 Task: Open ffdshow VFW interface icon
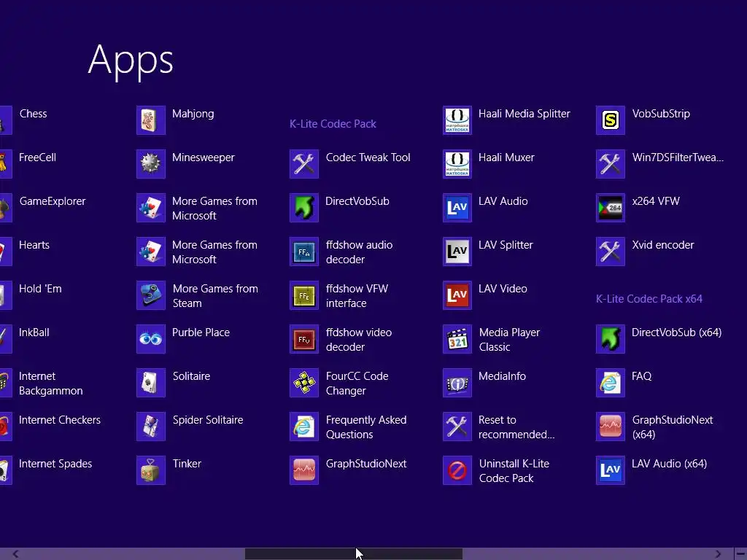click(x=304, y=295)
